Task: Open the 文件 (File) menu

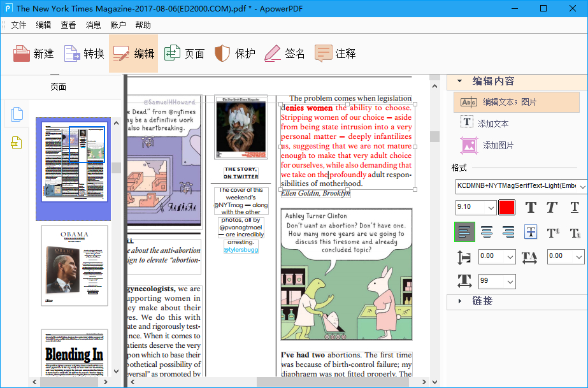Action: coord(18,24)
